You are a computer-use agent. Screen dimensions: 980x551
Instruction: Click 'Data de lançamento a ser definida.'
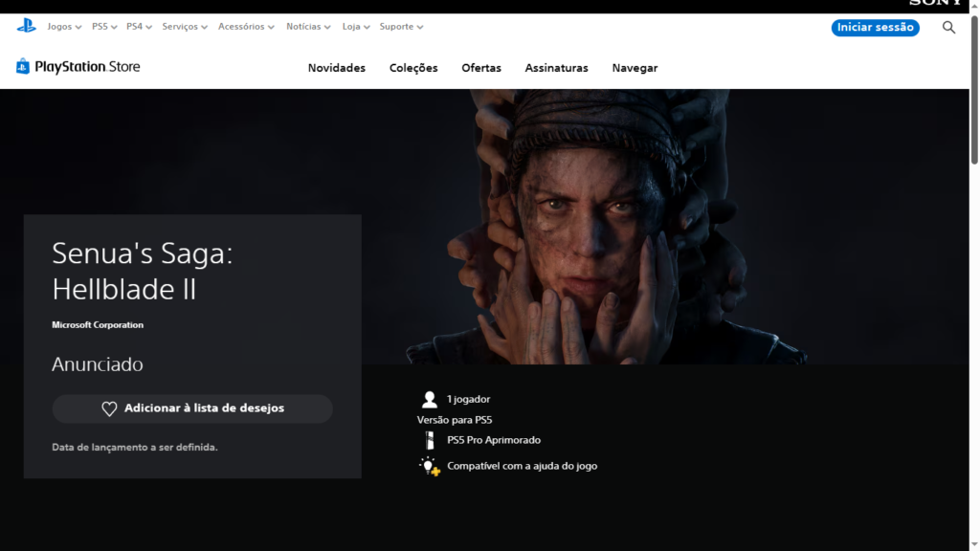[135, 448]
